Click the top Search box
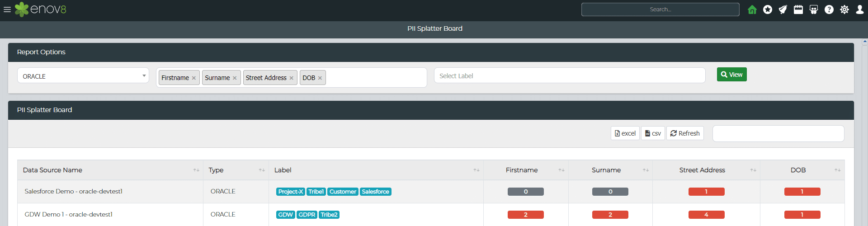This screenshot has height=226, width=868. point(660,9)
